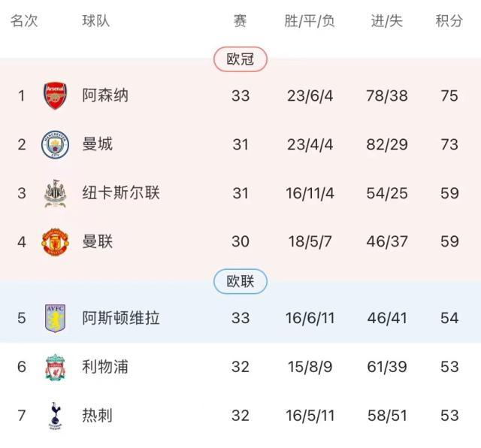Click the Newcastle United club crest
The image size is (481, 448).
55,193
